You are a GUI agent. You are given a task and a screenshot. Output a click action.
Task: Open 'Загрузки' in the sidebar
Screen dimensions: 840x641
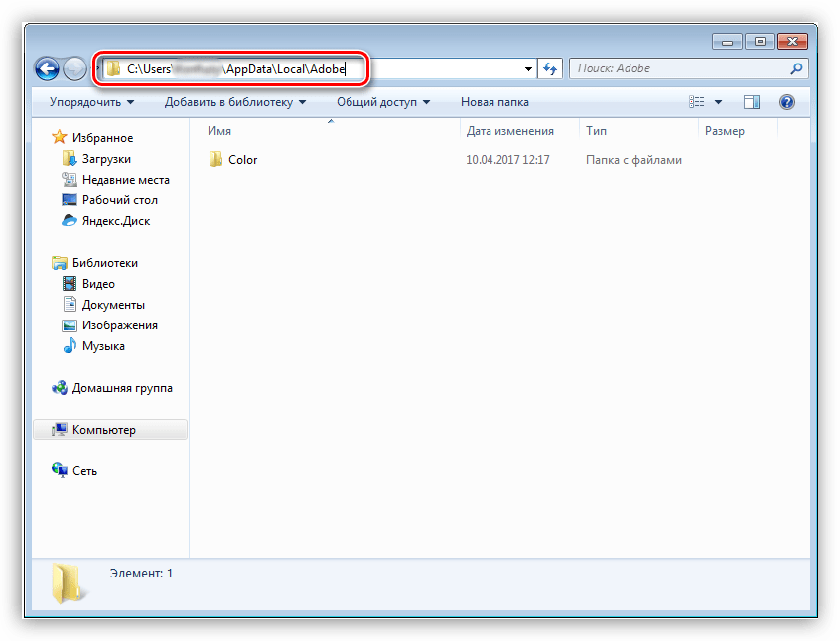(106, 159)
